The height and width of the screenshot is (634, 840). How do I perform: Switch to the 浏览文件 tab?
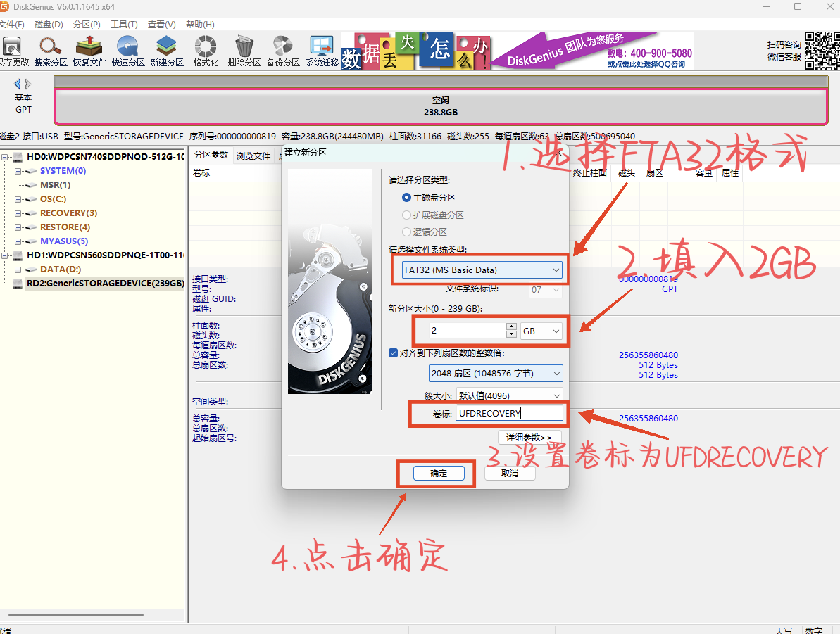point(253,156)
